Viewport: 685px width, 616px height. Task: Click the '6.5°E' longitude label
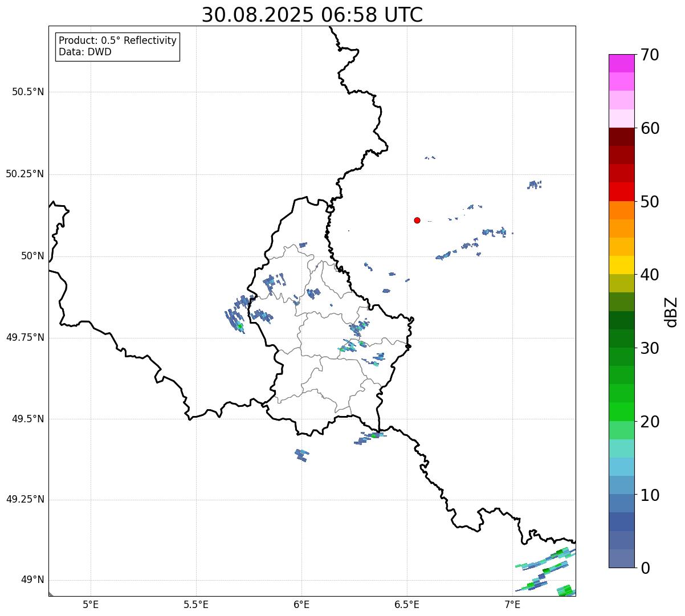pyautogui.click(x=407, y=605)
